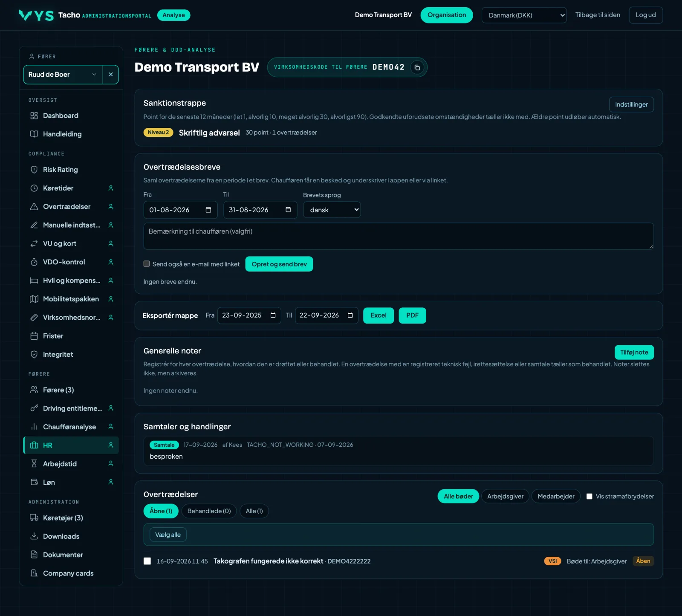Screen dimensions: 682x616
Task: Open the Danmark (DKK) country dropdown
Action: (x=524, y=15)
